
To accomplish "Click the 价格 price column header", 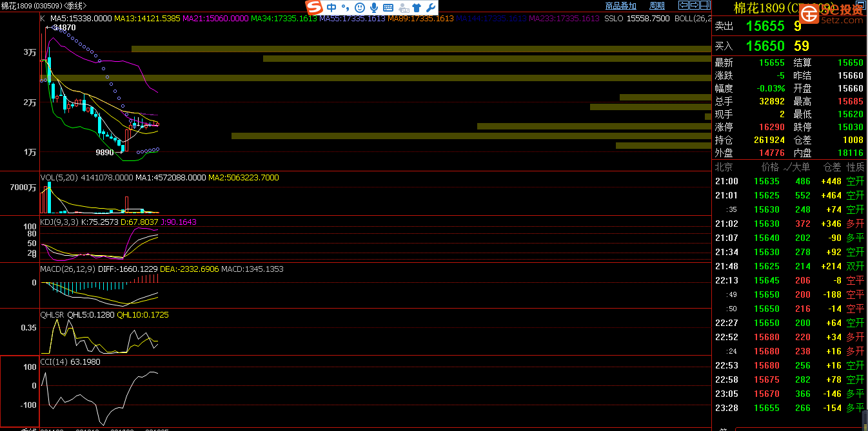I will 770,167.
